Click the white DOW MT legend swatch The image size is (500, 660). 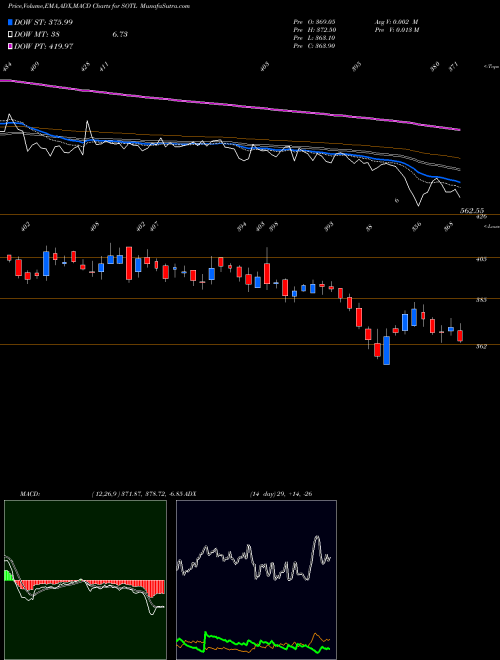[x=10, y=35]
